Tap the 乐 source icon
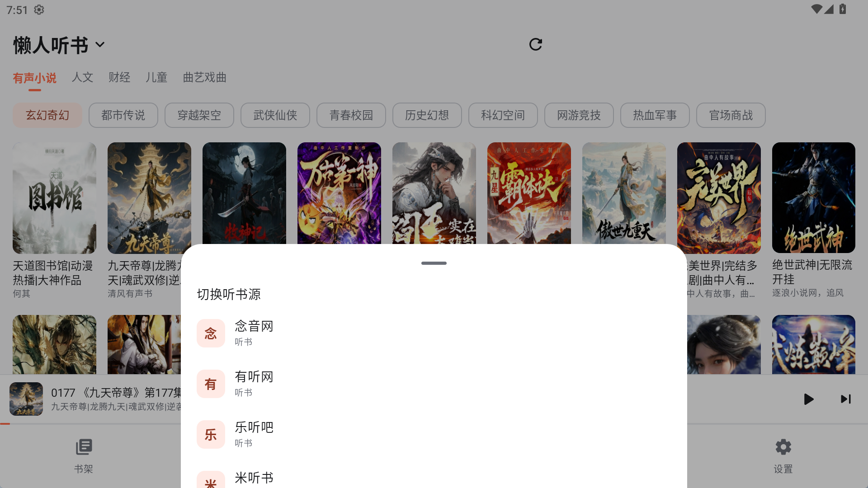The image size is (868, 488). [x=211, y=435]
